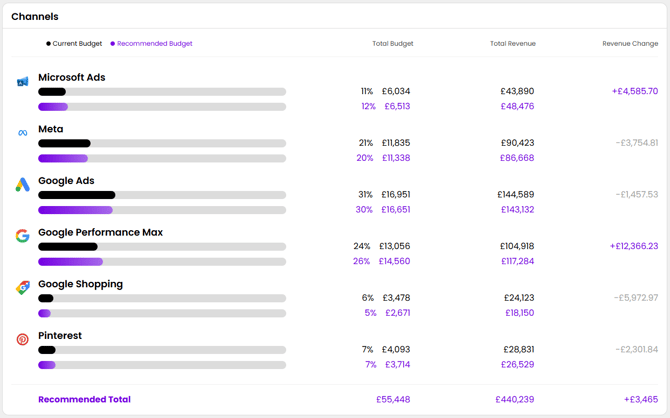The image size is (670, 418).
Task: Click Microsoft Ads revenue £43,890
Action: pyautogui.click(x=517, y=91)
